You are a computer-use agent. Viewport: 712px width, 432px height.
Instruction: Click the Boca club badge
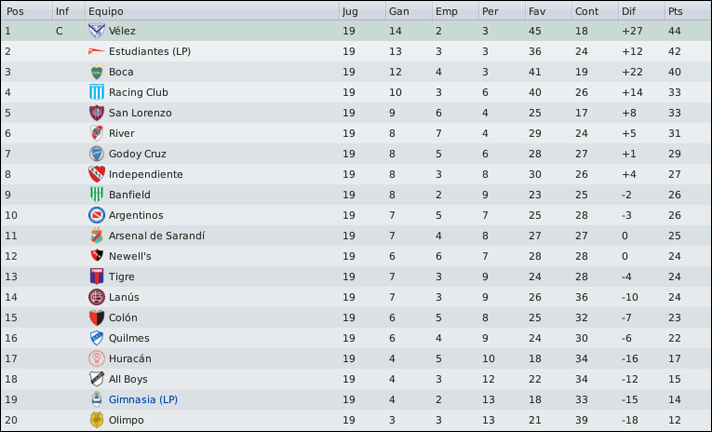(96, 72)
